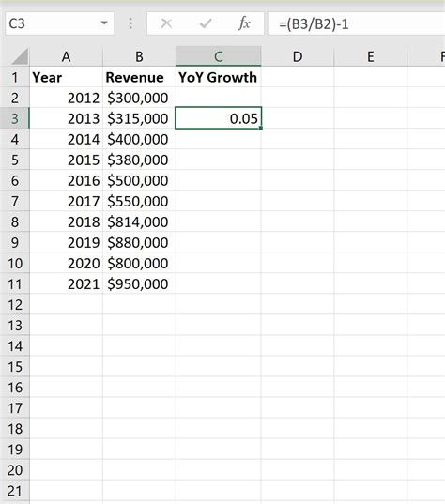Select row 1 header

(15, 77)
